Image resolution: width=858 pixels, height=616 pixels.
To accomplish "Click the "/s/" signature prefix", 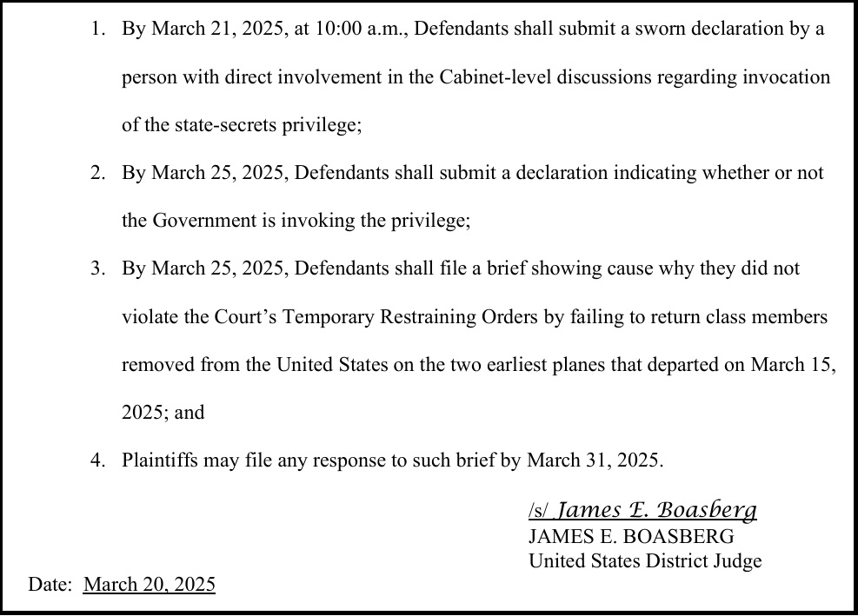I will point(538,510).
